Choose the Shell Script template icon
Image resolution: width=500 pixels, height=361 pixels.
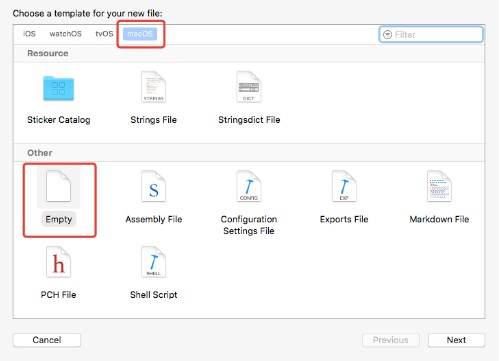[153, 262]
